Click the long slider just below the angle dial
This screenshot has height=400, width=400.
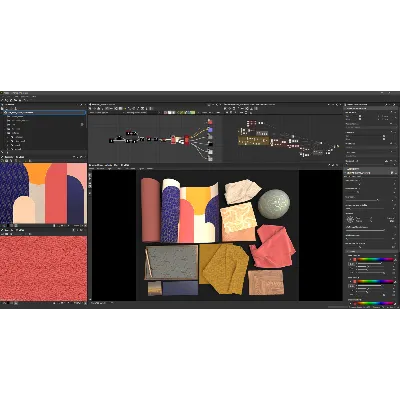pos(365,230)
